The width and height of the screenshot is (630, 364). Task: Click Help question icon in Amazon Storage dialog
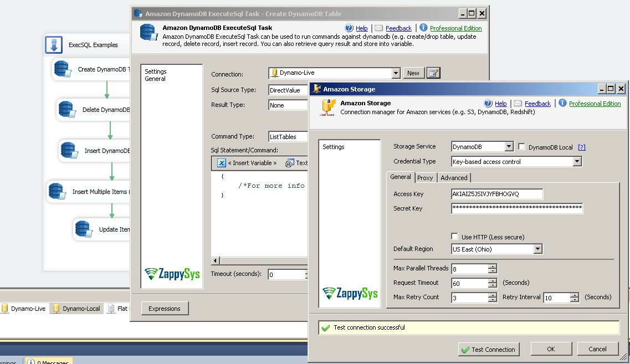tap(488, 103)
